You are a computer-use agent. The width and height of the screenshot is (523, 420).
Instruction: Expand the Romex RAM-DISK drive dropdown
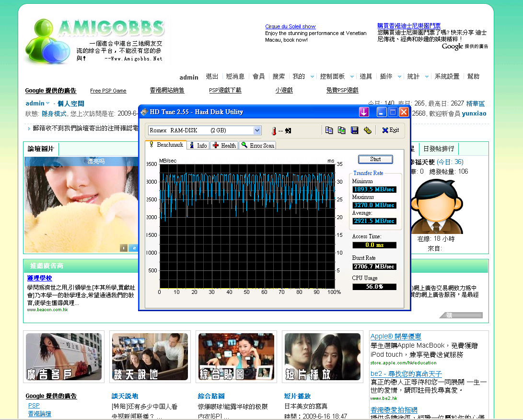pyautogui.click(x=257, y=130)
